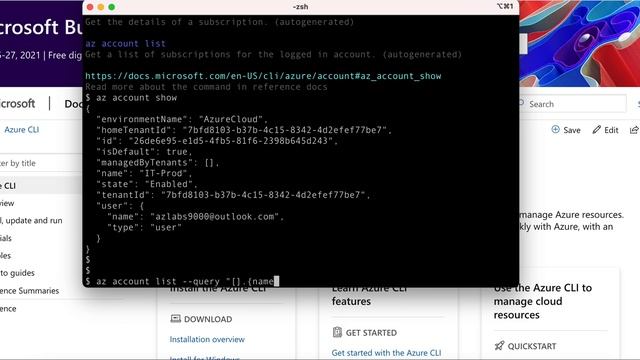Click the GET STARTED heading text

tap(371, 333)
